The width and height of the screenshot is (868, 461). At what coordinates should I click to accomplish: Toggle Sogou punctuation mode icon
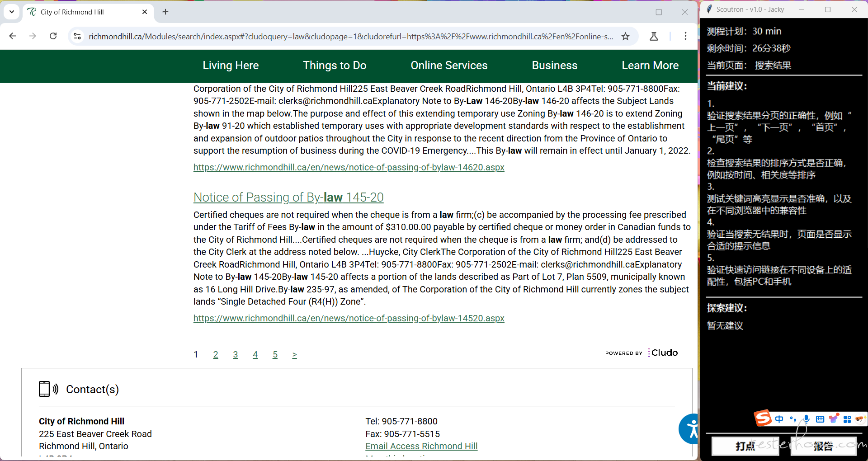[793, 419]
